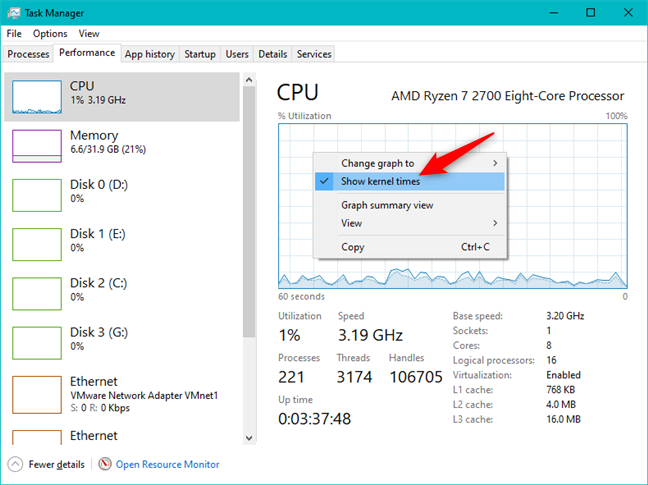The height and width of the screenshot is (485, 648).
Task: Click sidebar scrollbar up arrow
Action: click(249, 80)
